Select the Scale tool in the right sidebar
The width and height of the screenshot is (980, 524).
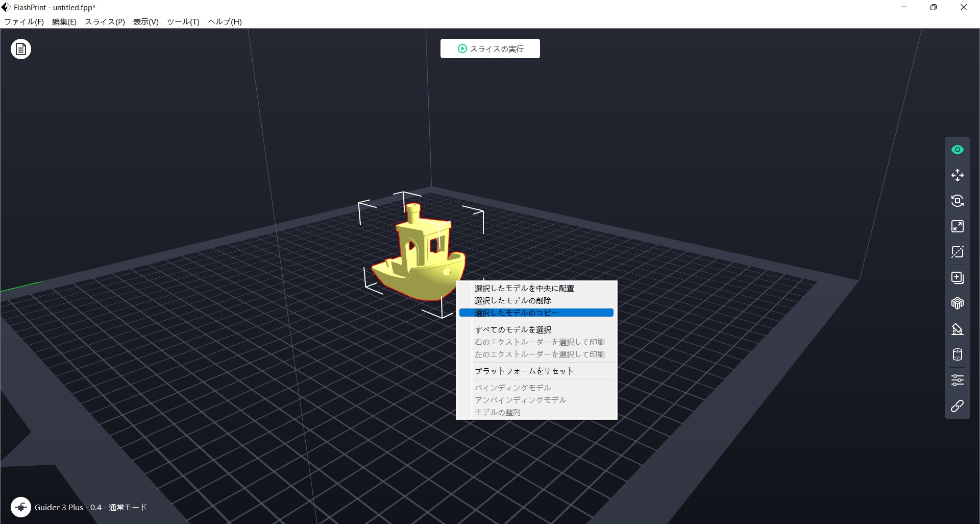click(x=958, y=226)
